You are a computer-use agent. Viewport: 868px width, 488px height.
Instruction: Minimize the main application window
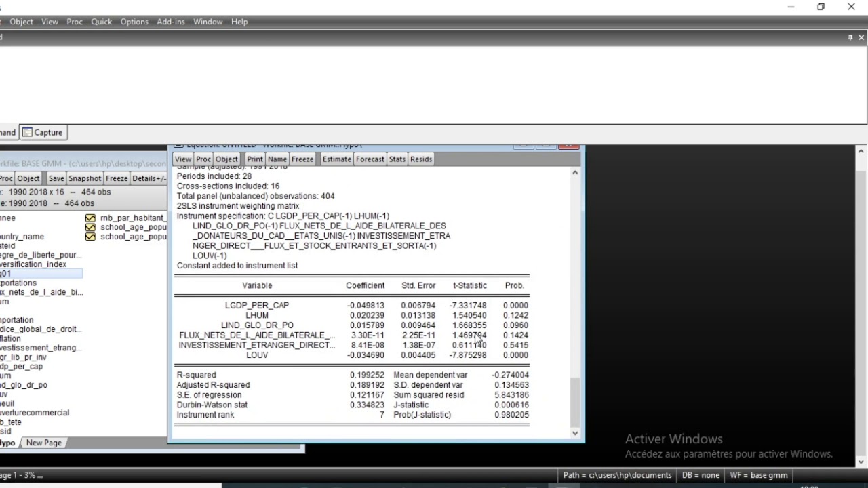coord(791,7)
